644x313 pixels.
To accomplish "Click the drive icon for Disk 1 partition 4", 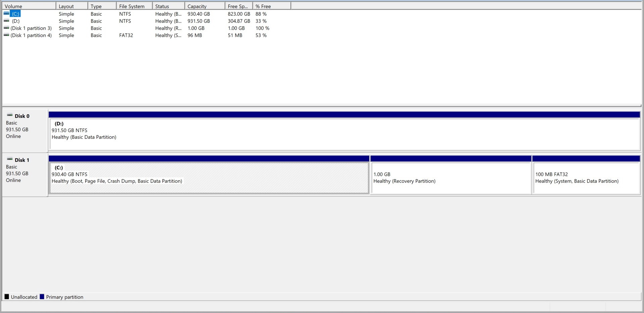I will pyautogui.click(x=7, y=35).
